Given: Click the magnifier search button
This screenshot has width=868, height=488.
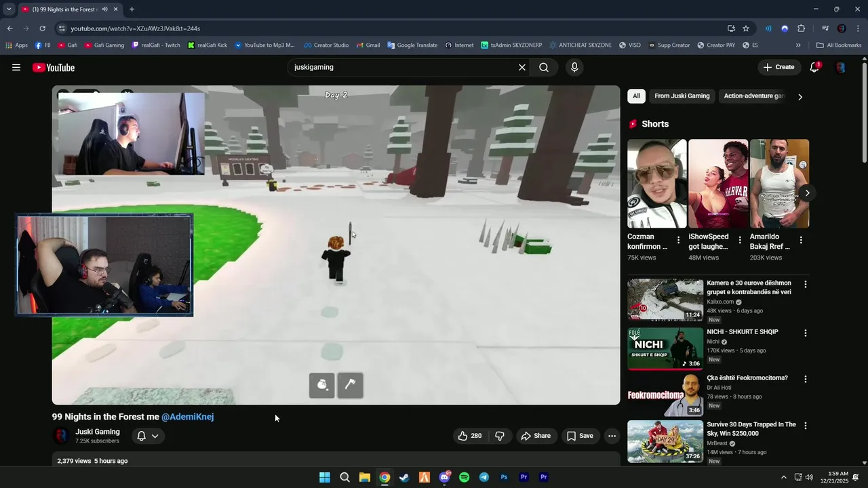Looking at the screenshot, I should (544, 67).
